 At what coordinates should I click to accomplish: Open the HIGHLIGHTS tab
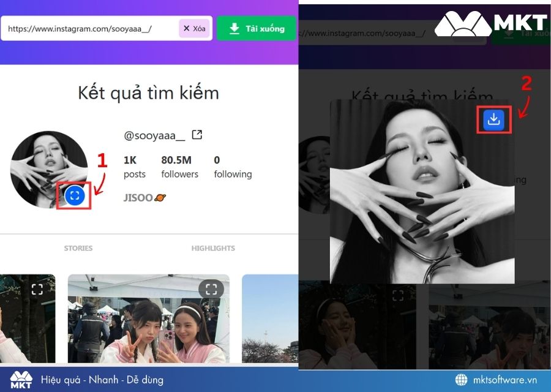[212, 248]
